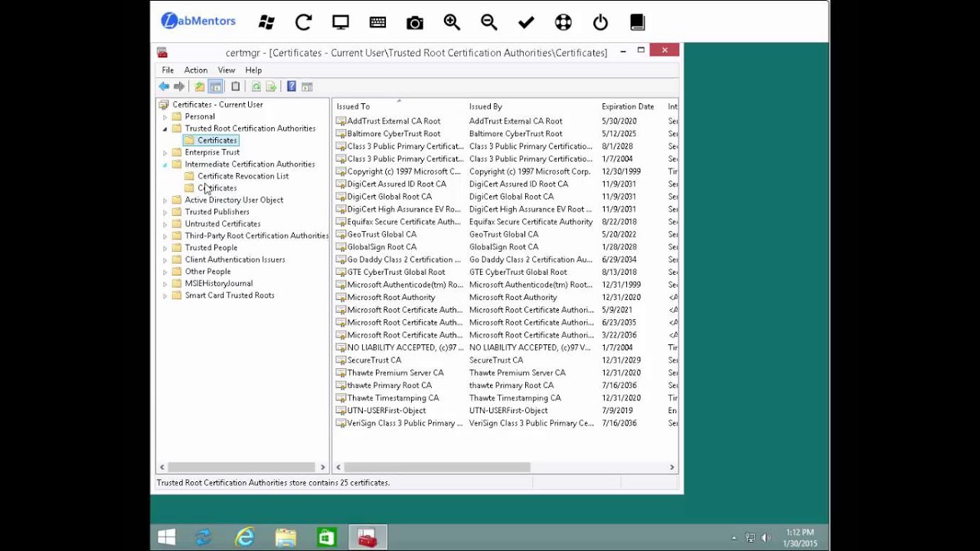Open the View menu
Image resolution: width=980 pixels, height=551 pixels.
(227, 70)
